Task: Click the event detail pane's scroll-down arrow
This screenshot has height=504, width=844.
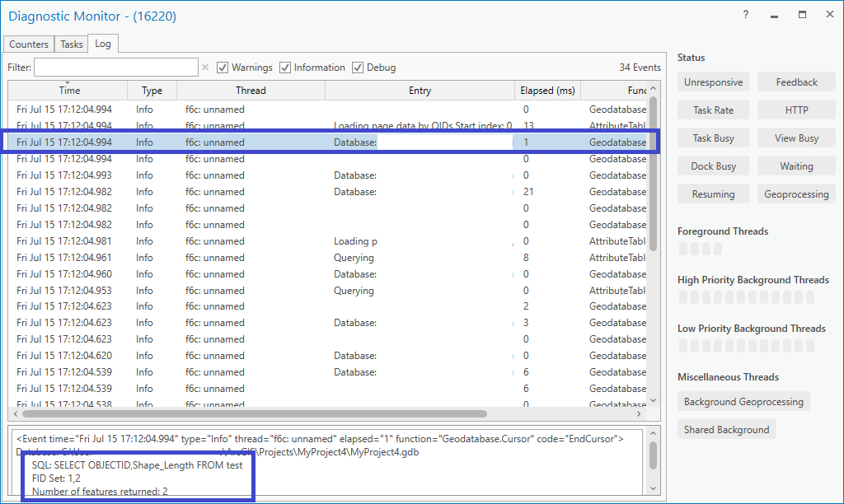Action: coord(654,488)
